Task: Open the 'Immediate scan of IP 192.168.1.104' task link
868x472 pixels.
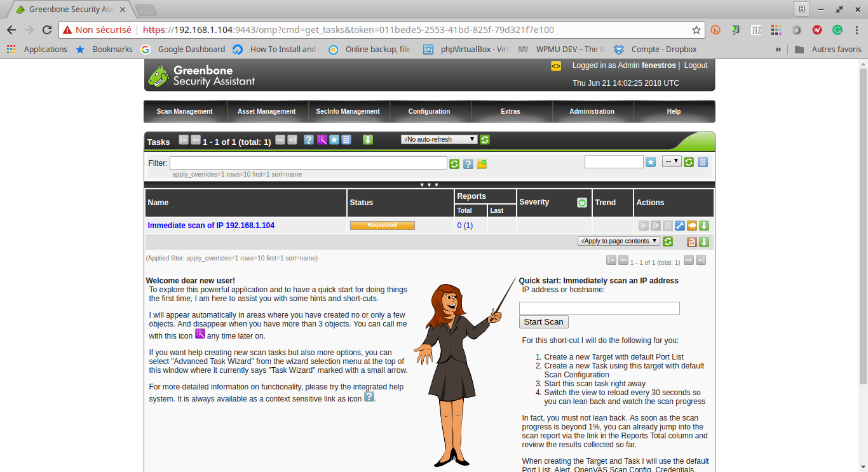Action: 211,226
